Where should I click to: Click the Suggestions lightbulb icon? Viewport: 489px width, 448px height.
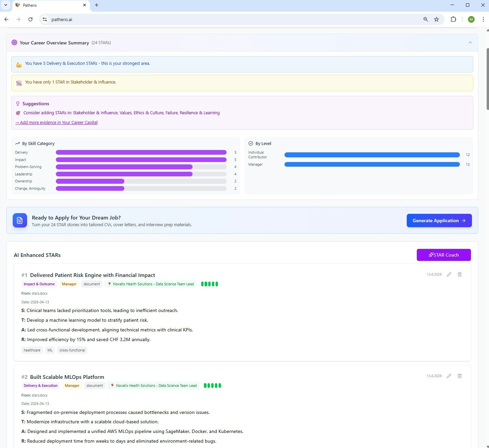pyautogui.click(x=18, y=104)
